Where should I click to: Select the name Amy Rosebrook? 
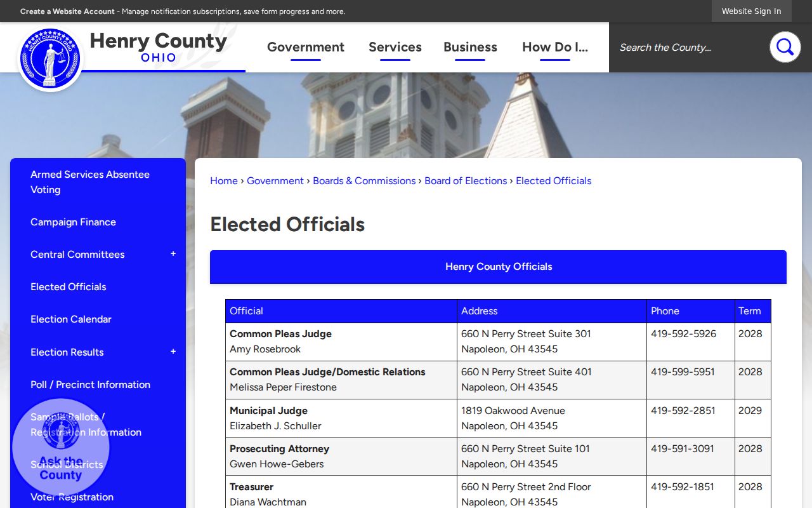(265, 349)
